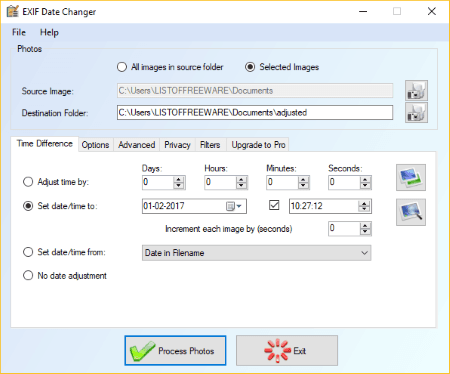Decrease the Seconds value with down arrow
The image size is (450, 374).
[x=365, y=186]
